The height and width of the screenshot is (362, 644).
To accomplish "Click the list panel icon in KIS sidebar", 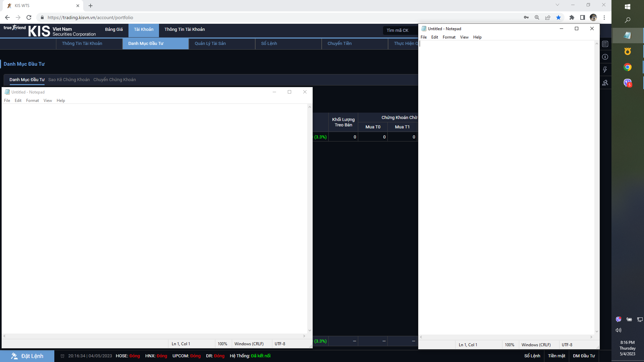I will [605, 44].
